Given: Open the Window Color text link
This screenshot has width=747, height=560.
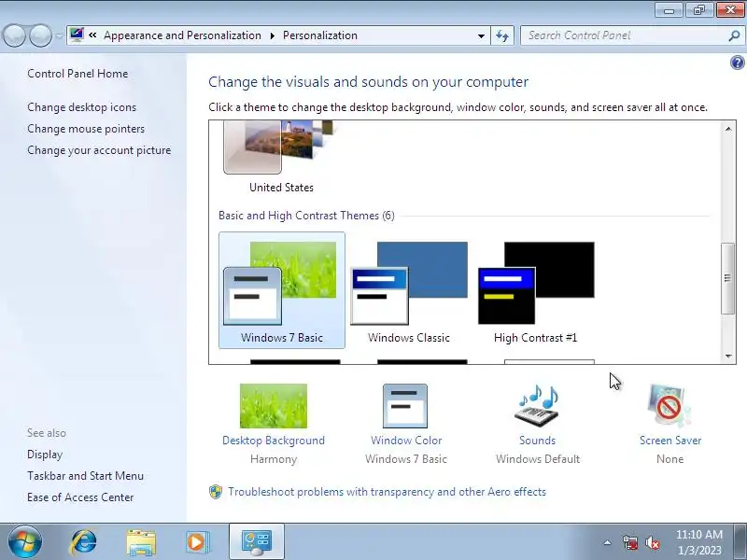Looking at the screenshot, I should [406, 441].
